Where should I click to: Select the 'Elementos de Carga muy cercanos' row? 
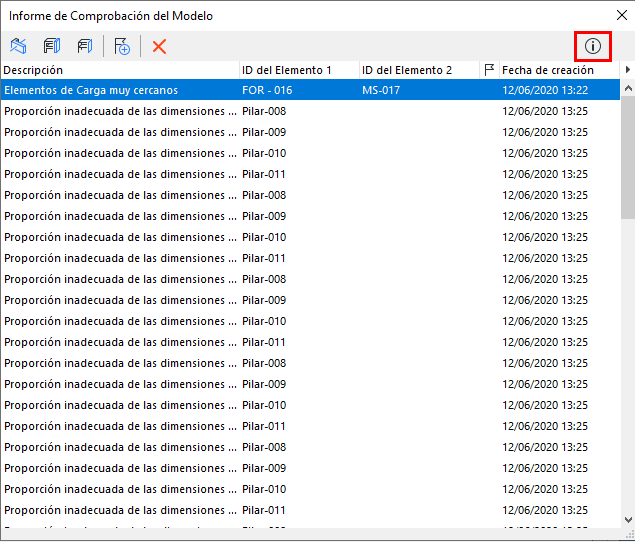tap(310, 90)
